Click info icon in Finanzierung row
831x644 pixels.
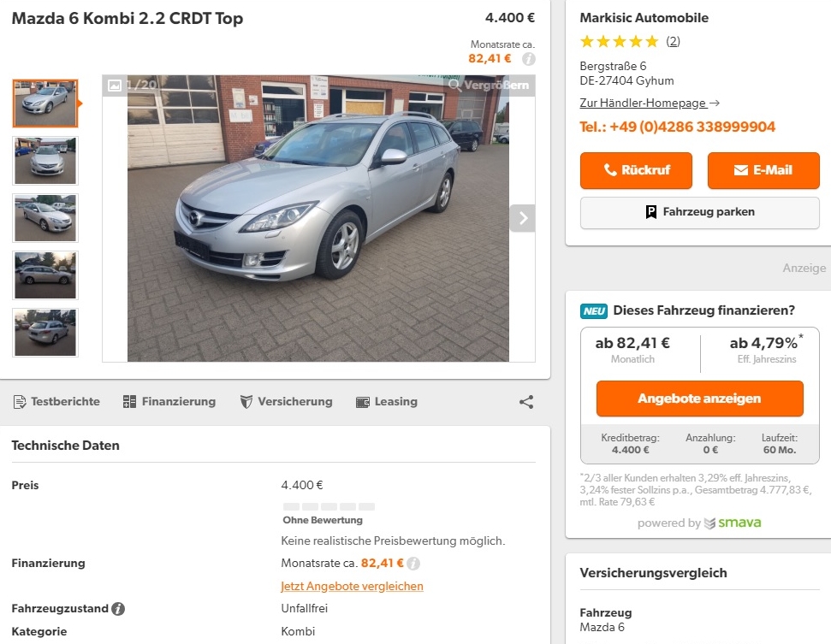tap(414, 564)
